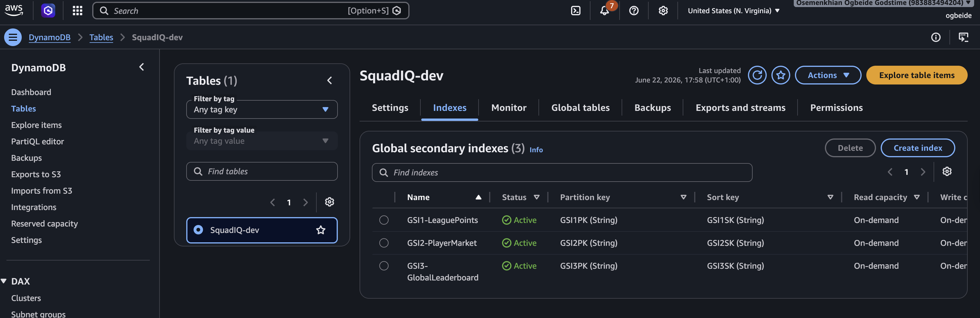Open the notifications bell
The image size is (980, 318).
coord(605,11)
